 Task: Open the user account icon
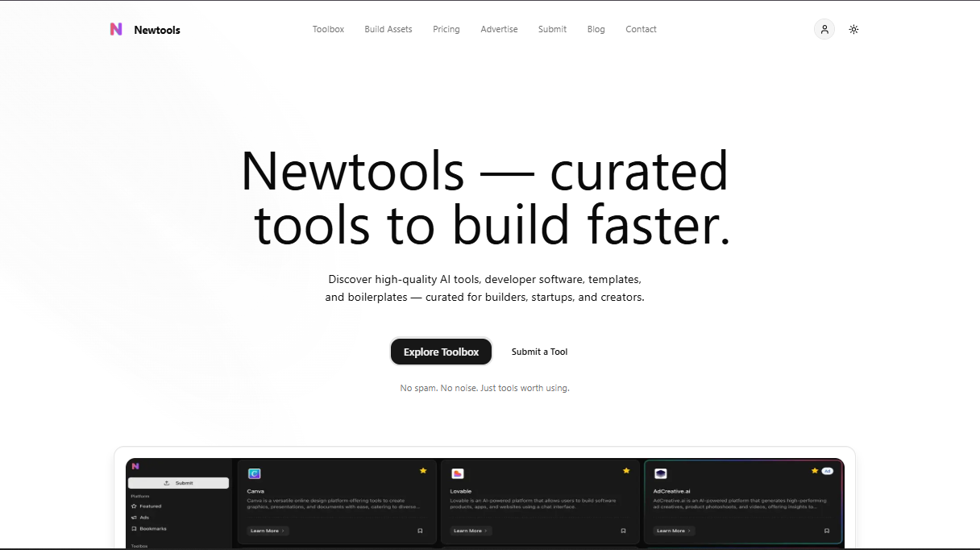824,29
